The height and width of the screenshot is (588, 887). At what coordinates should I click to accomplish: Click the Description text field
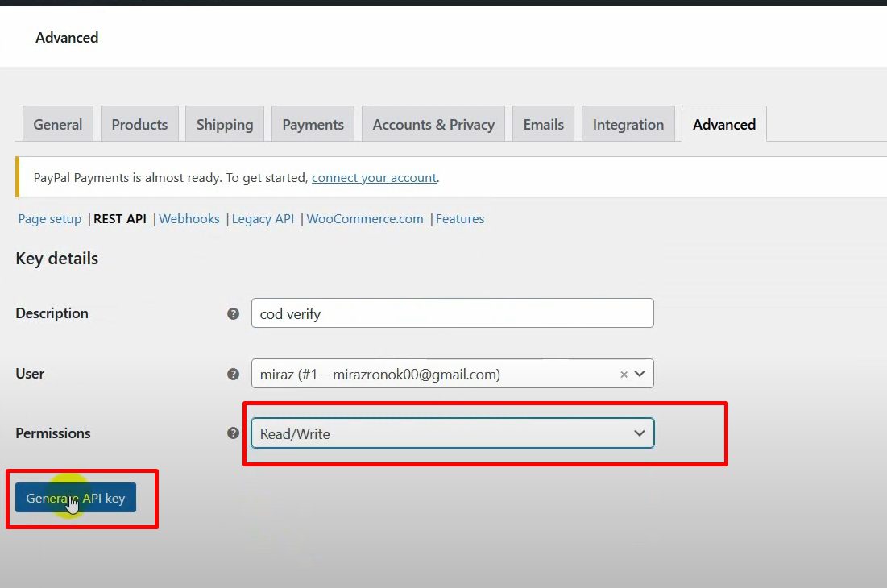tap(452, 313)
